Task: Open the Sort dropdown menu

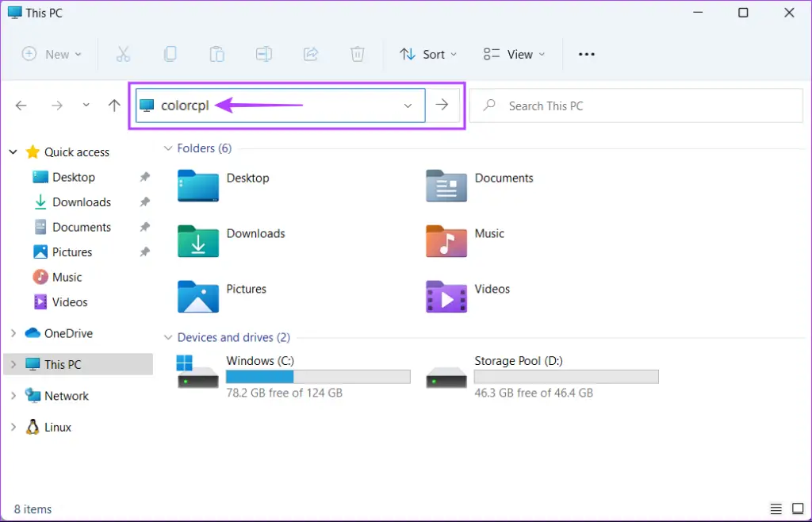Action: click(x=428, y=54)
